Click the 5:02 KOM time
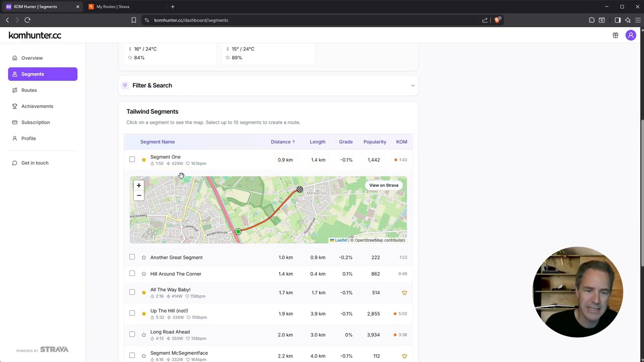Image resolution: width=644 pixels, height=362 pixels. (x=403, y=314)
